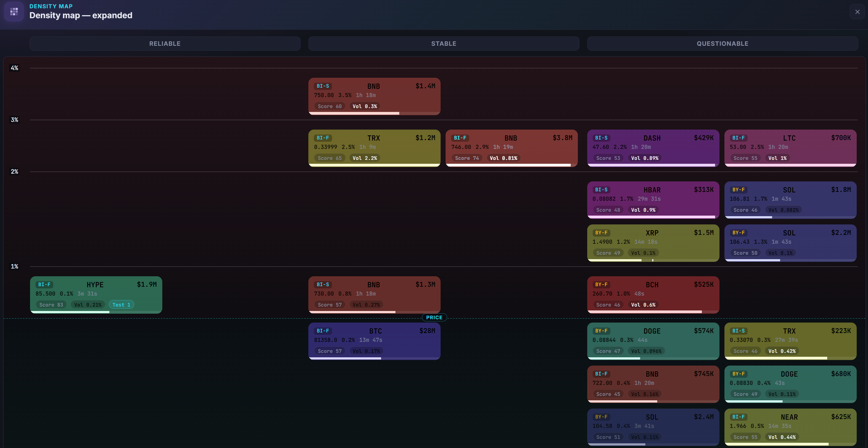Click the HBAR symbol name
This screenshot has width=868, height=448.
tap(652, 190)
